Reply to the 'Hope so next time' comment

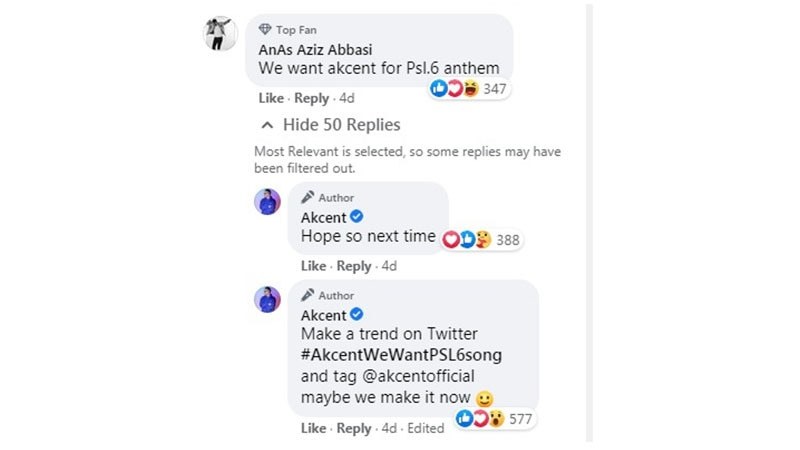354,266
